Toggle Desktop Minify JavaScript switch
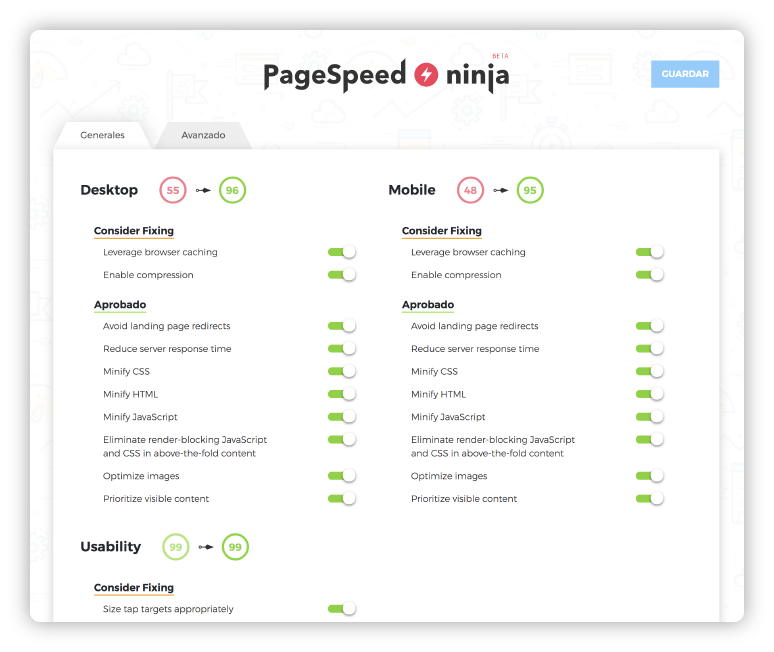This screenshot has height=652, width=774. (x=342, y=417)
